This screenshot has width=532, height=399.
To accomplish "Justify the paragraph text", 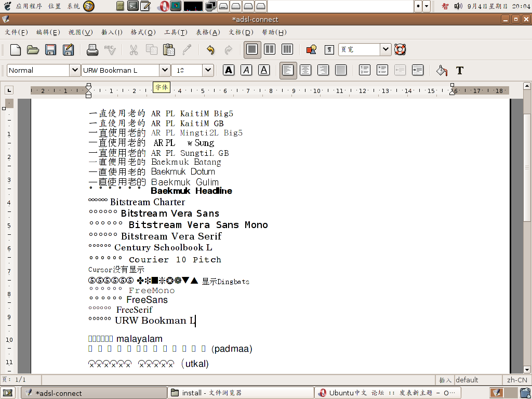I will coord(341,70).
